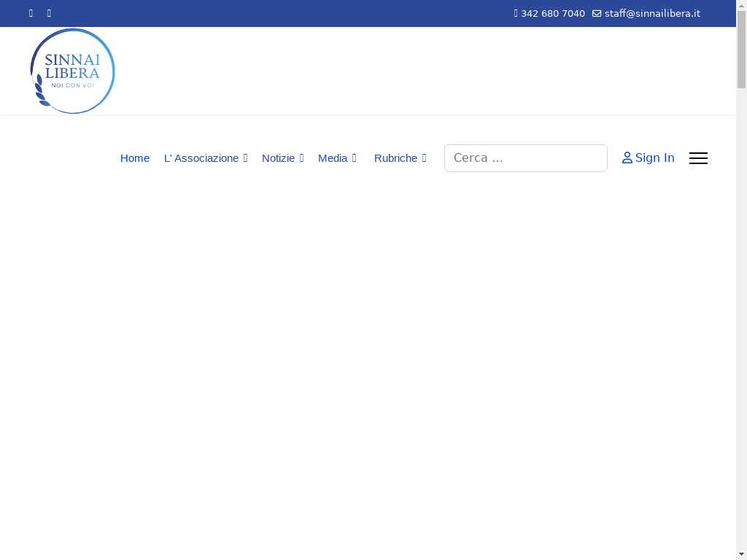747x560 pixels.
Task: Click the scrollbar up arrow
Action: [x=741, y=5]
